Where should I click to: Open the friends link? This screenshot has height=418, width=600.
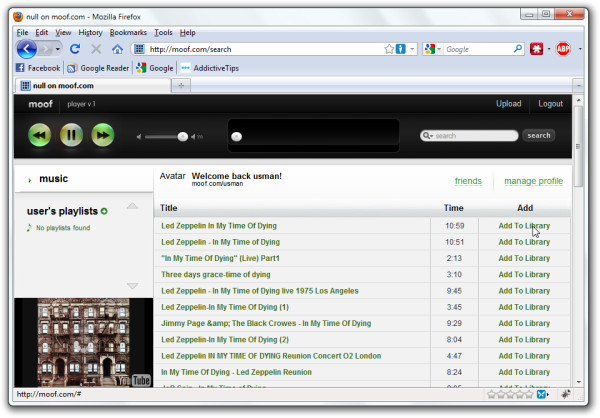468,181
